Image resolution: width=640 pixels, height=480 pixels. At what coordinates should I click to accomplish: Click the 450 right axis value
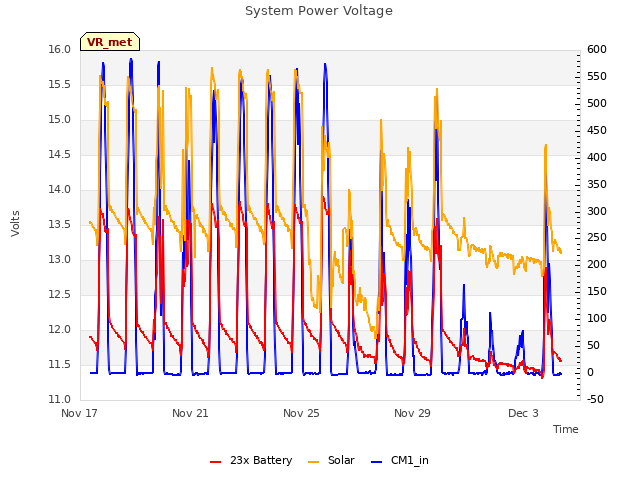tap(597, 130)
